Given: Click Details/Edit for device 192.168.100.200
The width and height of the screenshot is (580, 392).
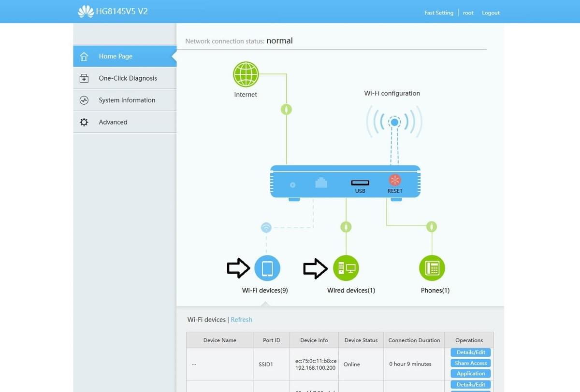Looking at the screenshot, I should pos(471,352).
